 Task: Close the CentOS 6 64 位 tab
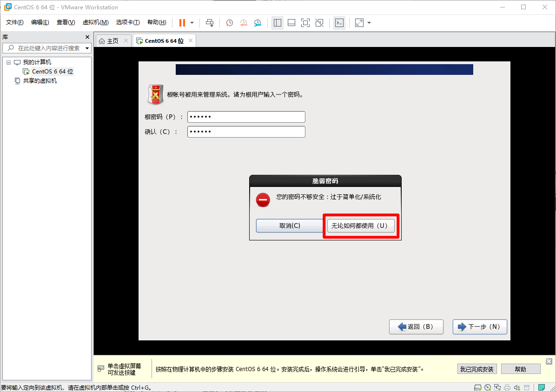click(x=191, y=41)
